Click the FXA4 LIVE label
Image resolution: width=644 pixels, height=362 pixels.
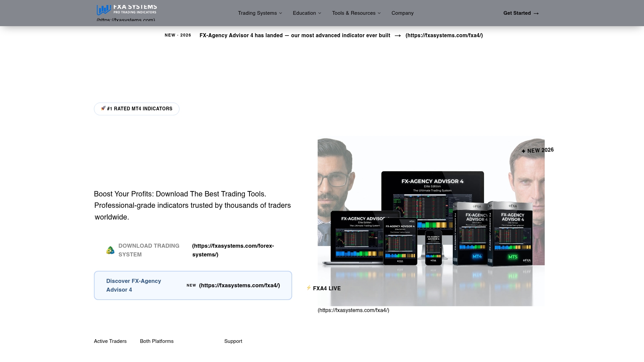pos(327,288)
